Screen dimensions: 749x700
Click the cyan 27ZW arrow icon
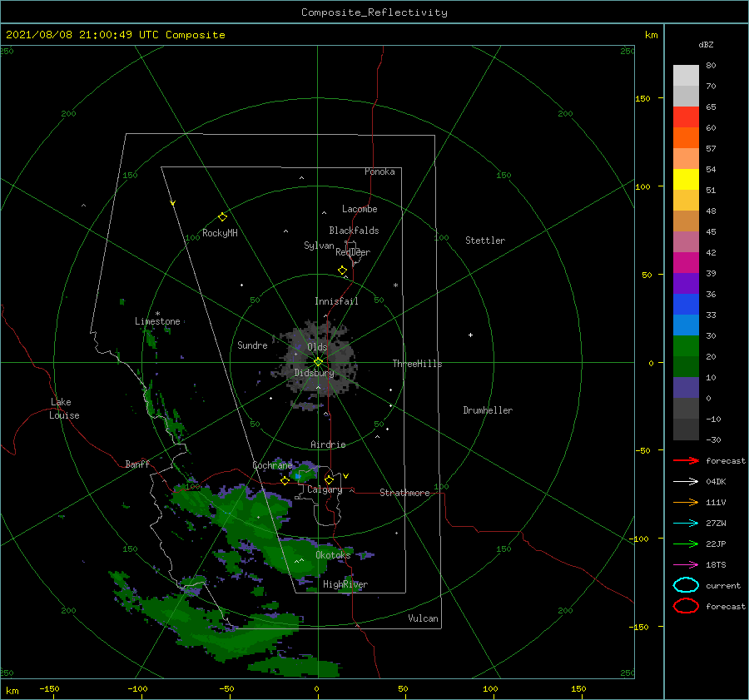click(x=686, y=524)
